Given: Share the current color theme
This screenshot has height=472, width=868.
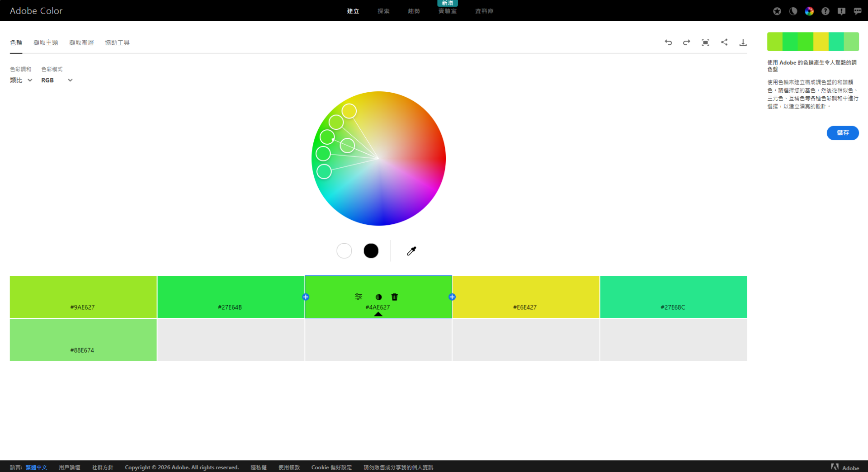Looking at the screenshot, I should (724, 42).
